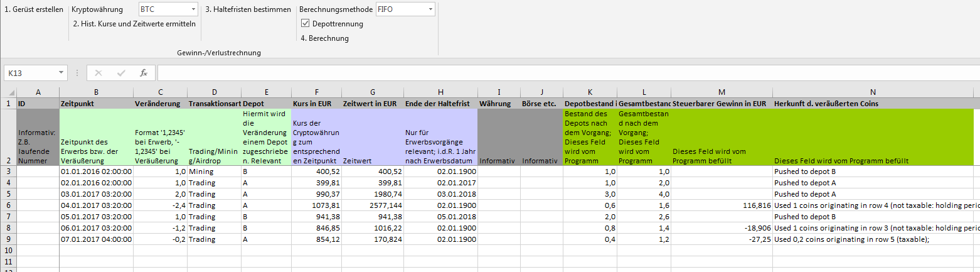Click the taxable gain value '-27,25'
The height and width of the screenshot is (272, 980).
click(x=722, y=239)
